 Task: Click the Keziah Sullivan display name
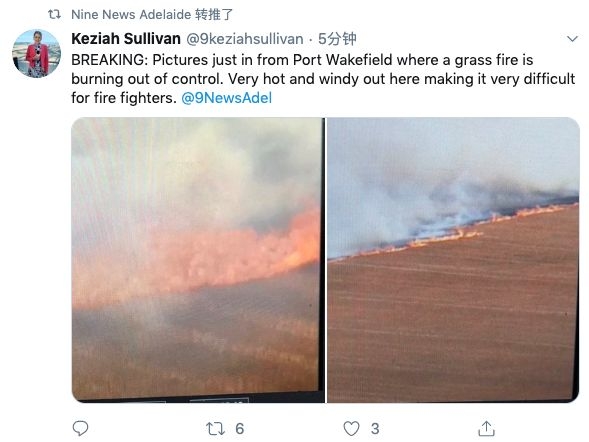tap(126, 39)
